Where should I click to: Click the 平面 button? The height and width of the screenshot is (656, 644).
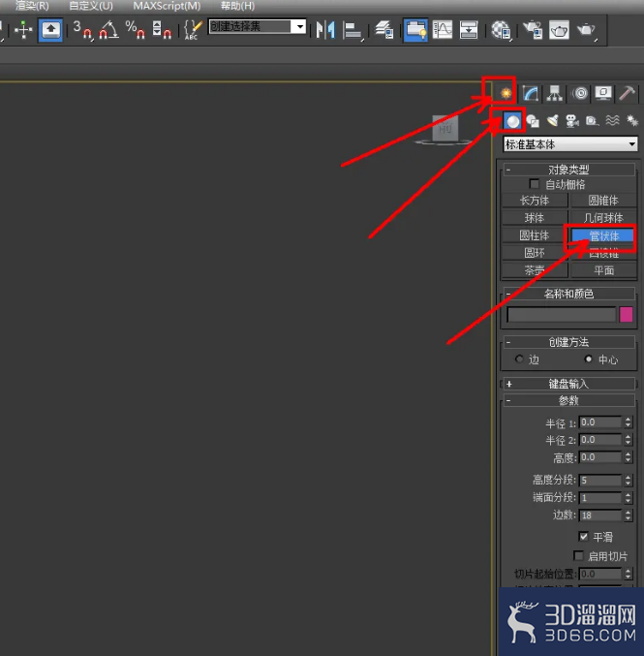click(603, 270)
